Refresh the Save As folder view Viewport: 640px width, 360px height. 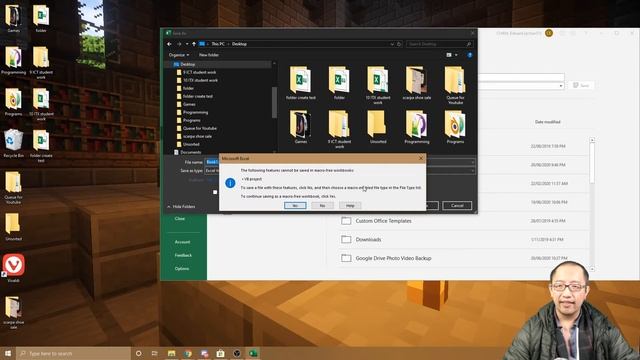(399, 44)
